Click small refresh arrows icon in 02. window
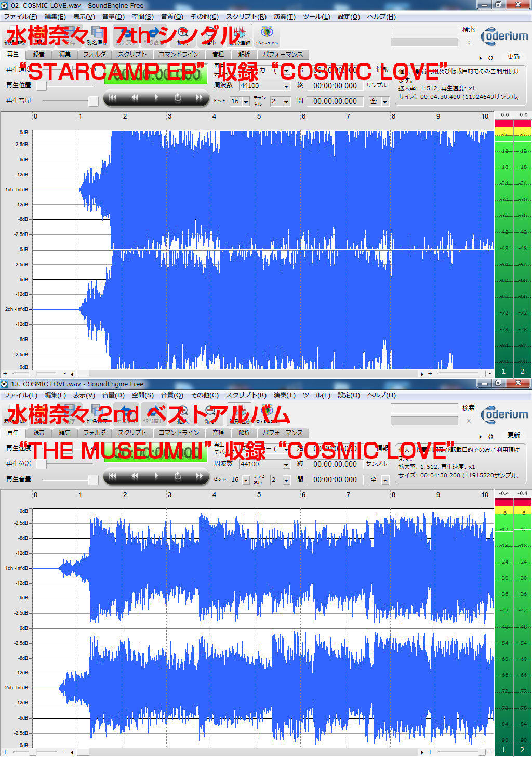 [x=490, y=58]
